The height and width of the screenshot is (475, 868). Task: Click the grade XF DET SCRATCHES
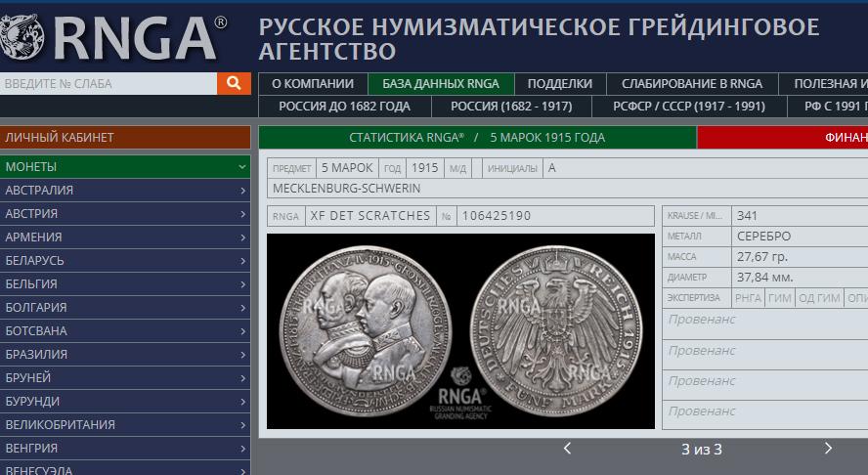coord(370,216)
